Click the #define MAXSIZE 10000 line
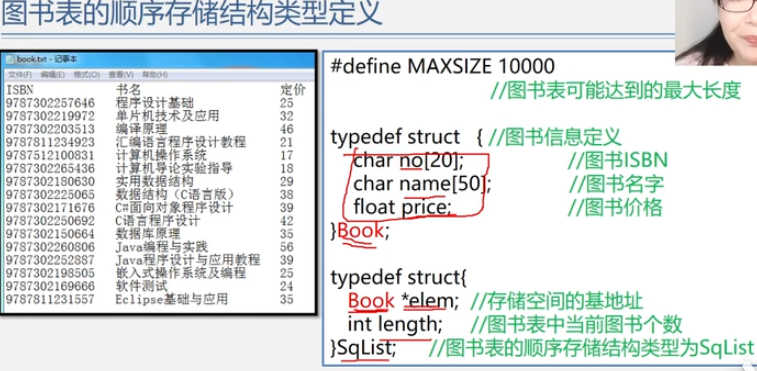The height and width of the screenshot is (371, 757). click(x=442, y=66)
